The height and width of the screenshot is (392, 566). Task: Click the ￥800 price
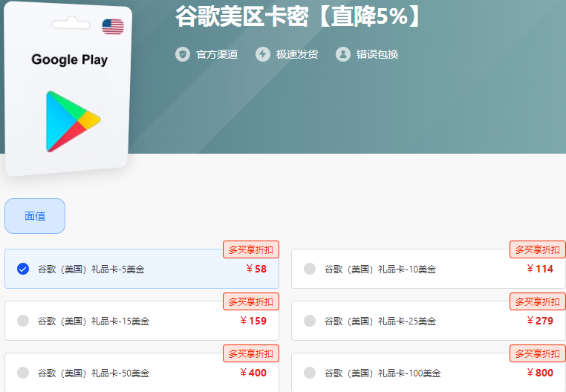pos(540,373)
